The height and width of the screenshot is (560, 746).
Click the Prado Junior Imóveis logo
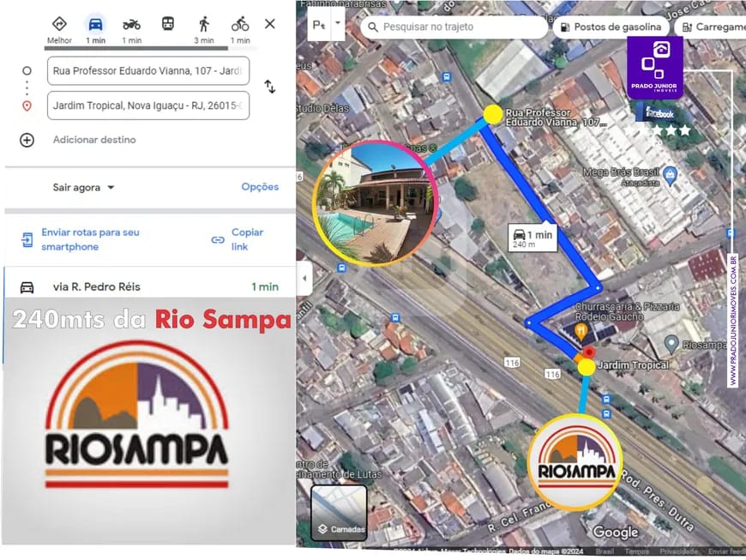654,68
